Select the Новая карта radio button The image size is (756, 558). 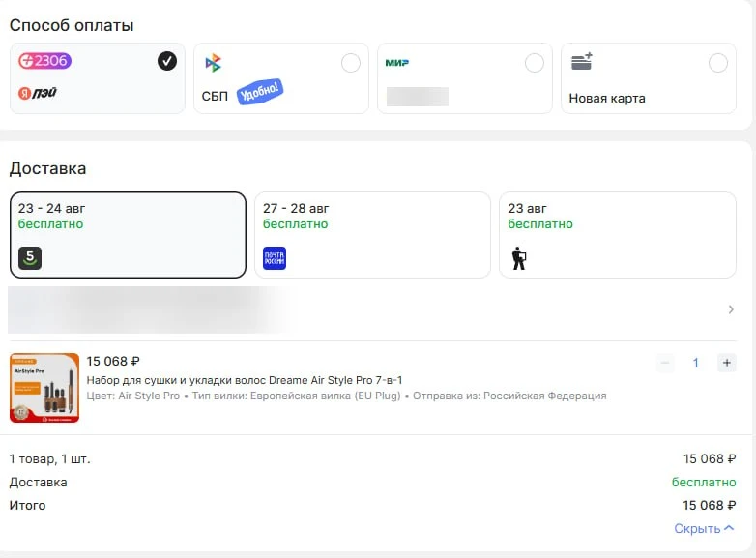(718, 63)
